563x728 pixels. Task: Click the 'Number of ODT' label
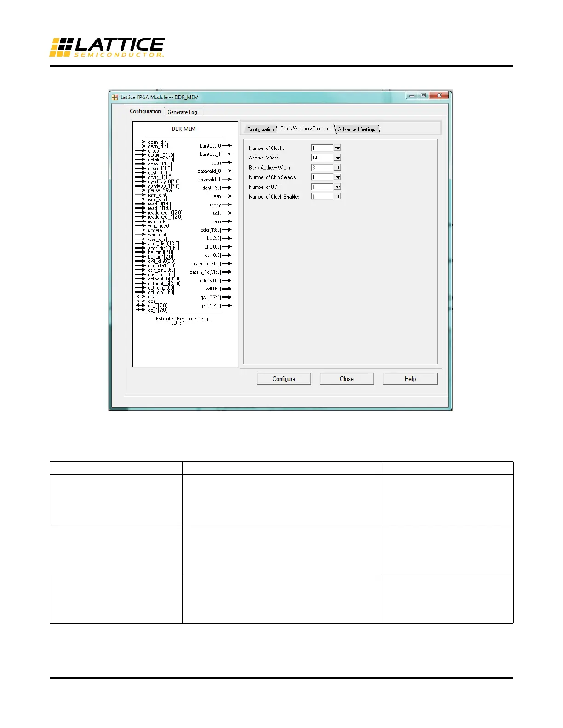click(264, 187)
